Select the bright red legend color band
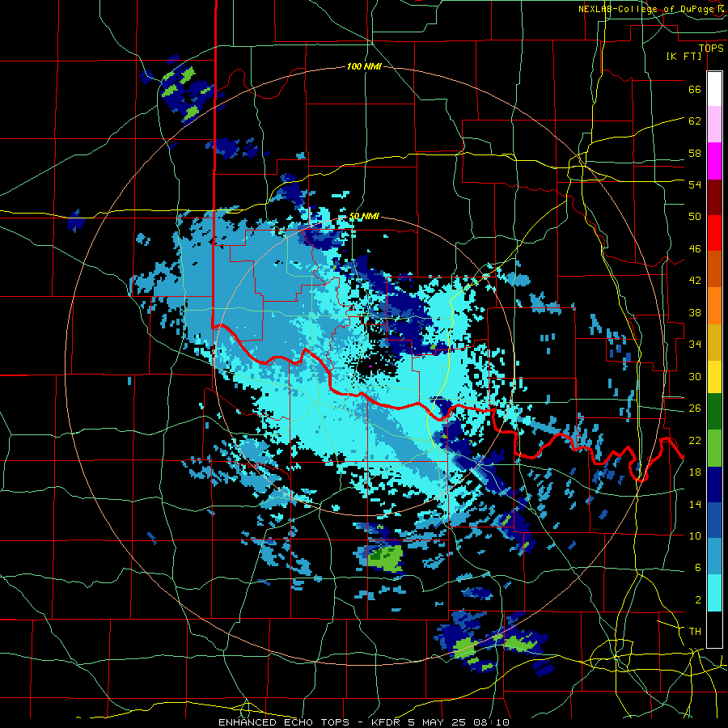The width and height of the screenshot is (728, 728). [x=714, y=233]
